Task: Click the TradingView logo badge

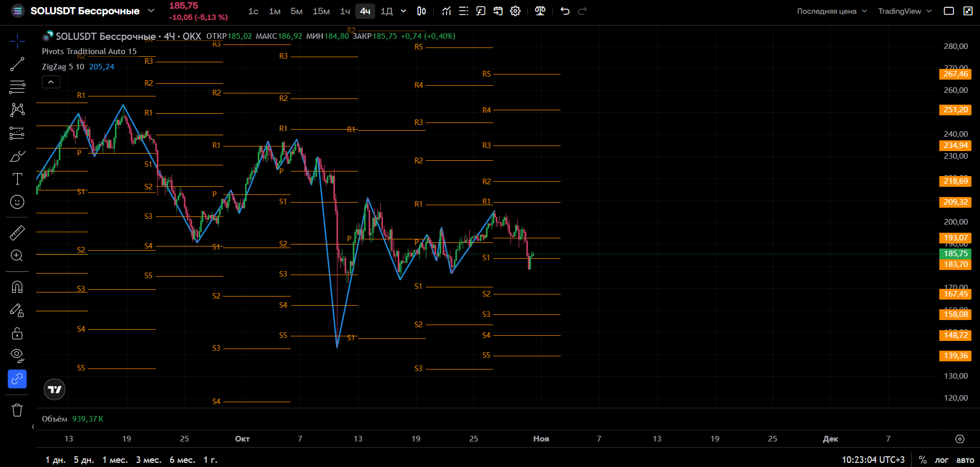Action: (x=55, y=389)
